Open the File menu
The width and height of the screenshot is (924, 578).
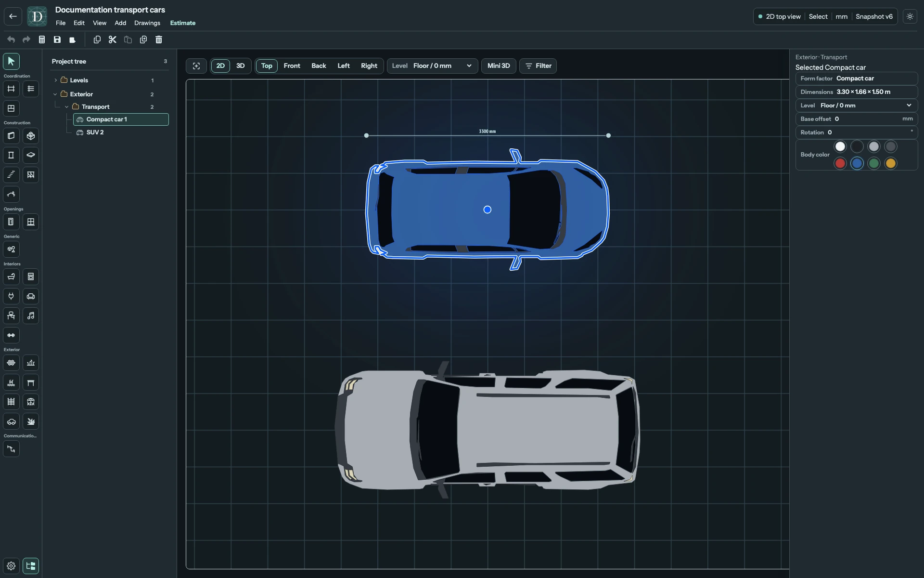pyautogui.click(x=61, y=23)
